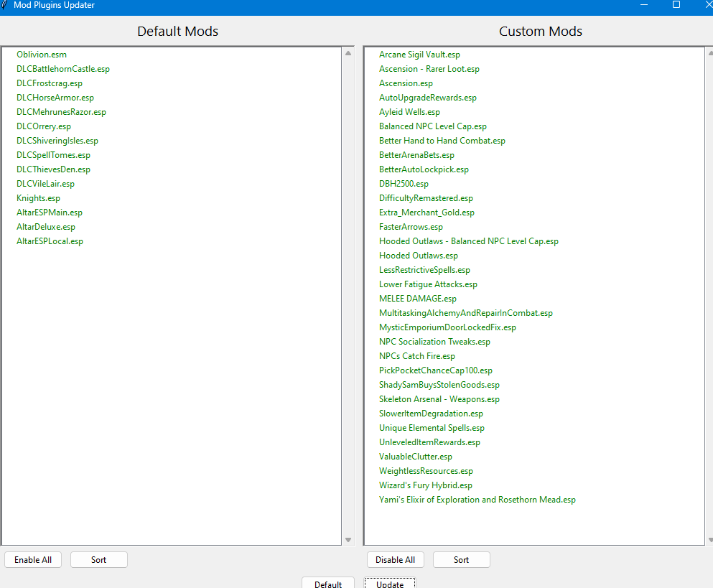713x588 pixels.
Task: Click the Enable All button
Action: click(x=33, y=559)
